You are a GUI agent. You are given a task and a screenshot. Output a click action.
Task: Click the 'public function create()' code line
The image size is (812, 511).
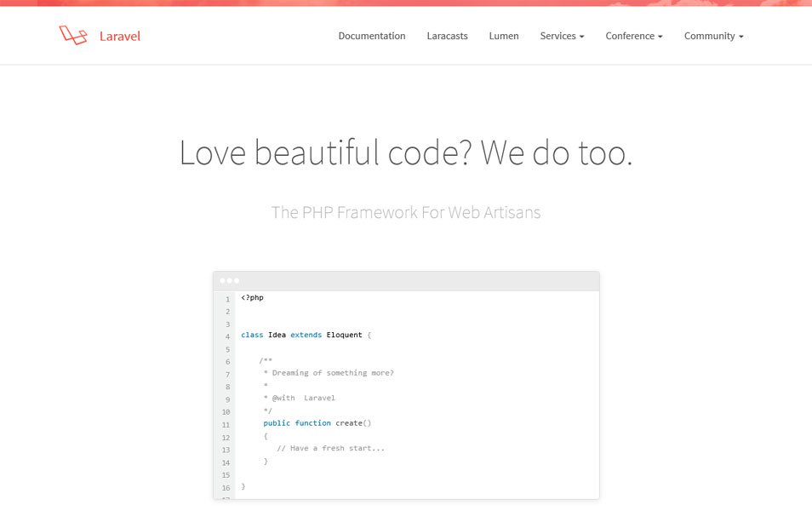(317, 423)
